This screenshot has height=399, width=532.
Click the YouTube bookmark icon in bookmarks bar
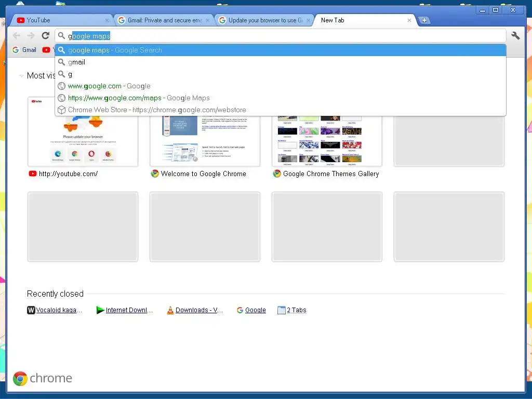(x=46, y=50)
